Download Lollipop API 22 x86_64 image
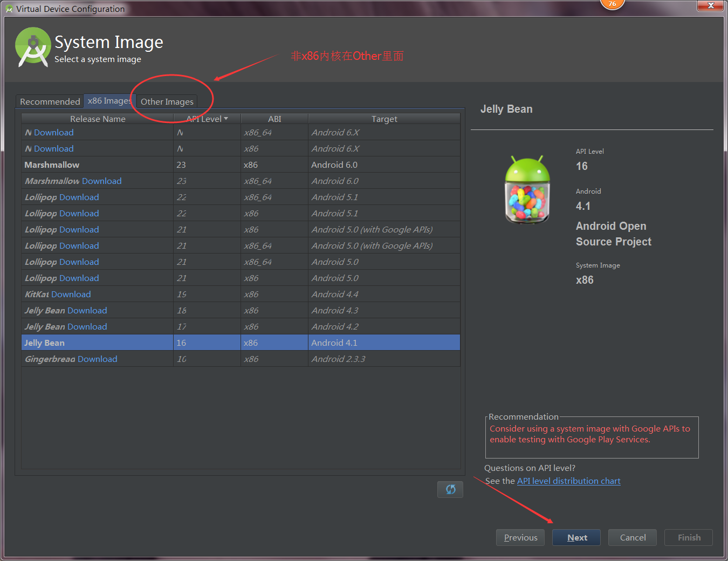Image resolution: width=728 pixels, height=561 pixels. point(79,197)
